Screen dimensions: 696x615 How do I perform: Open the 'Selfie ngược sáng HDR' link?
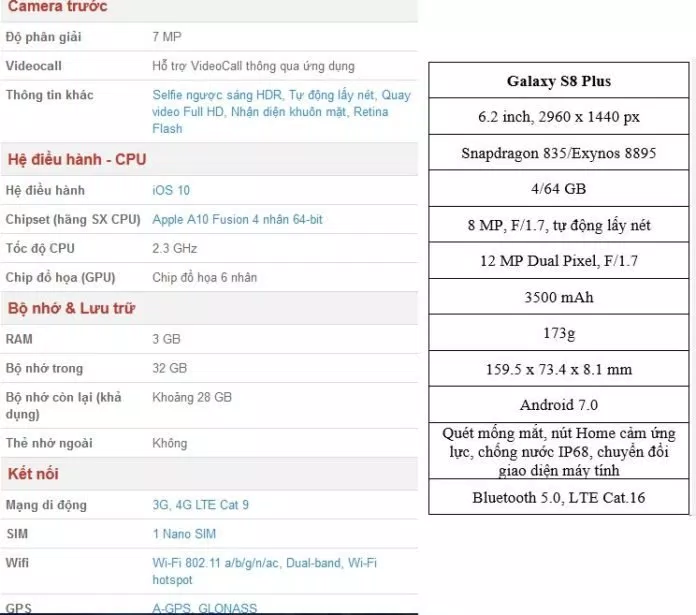point(217,95)
